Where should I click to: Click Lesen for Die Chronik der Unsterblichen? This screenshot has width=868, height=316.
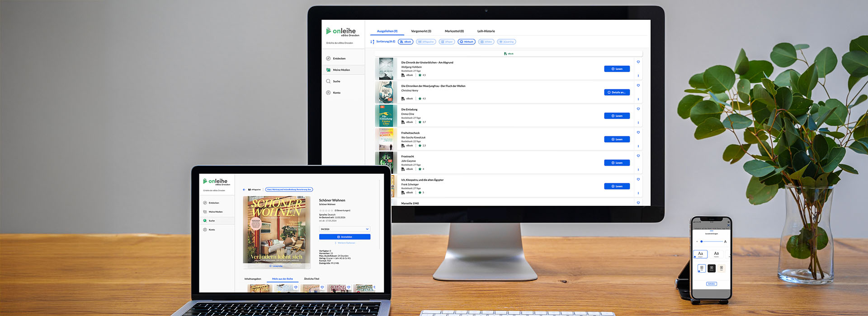617,69
